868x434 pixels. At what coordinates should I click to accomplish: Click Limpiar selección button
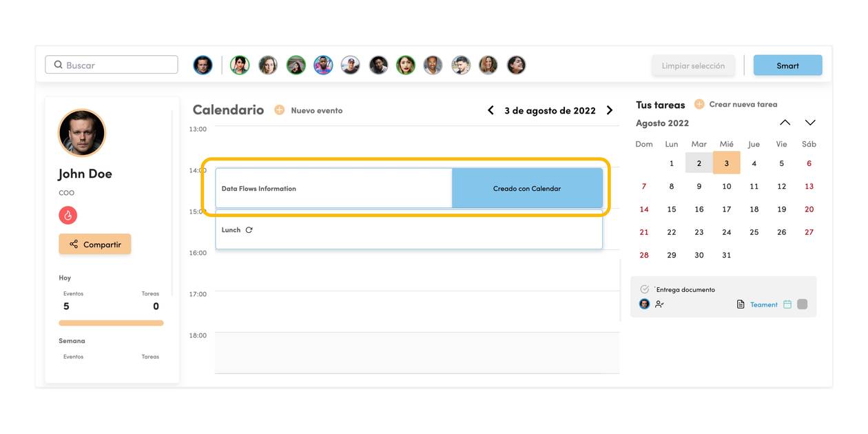[x=693, y=65]
